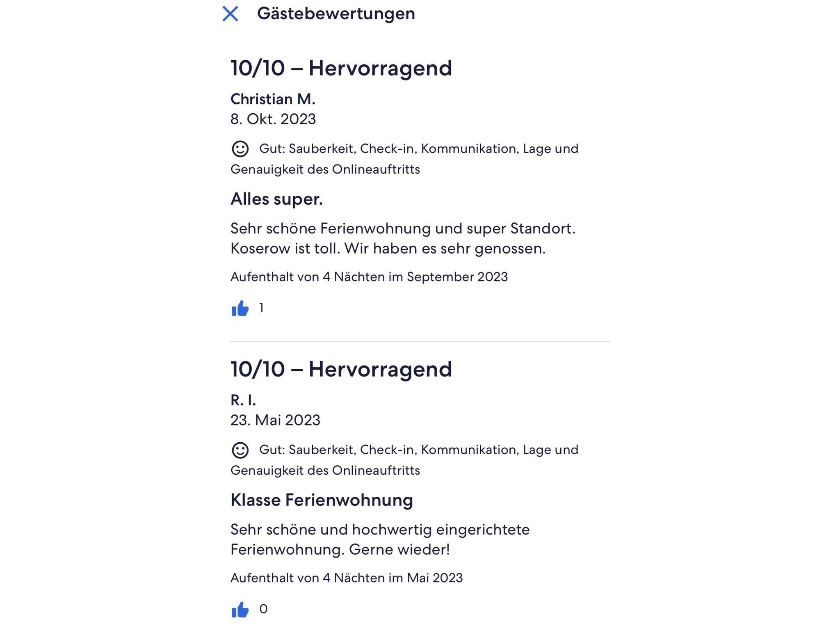Click the 10/10 rating above Christian M.
Screen dimensions: 840x631
pyautogui.click(x=341, y=68)
